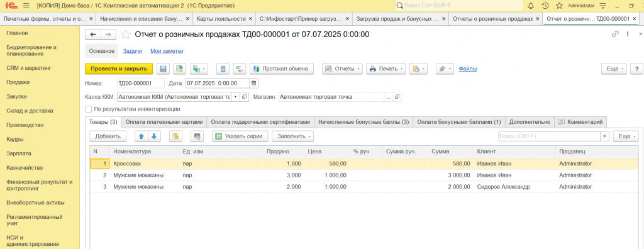Expand the Отчеты dropdown

coord(343,69)
